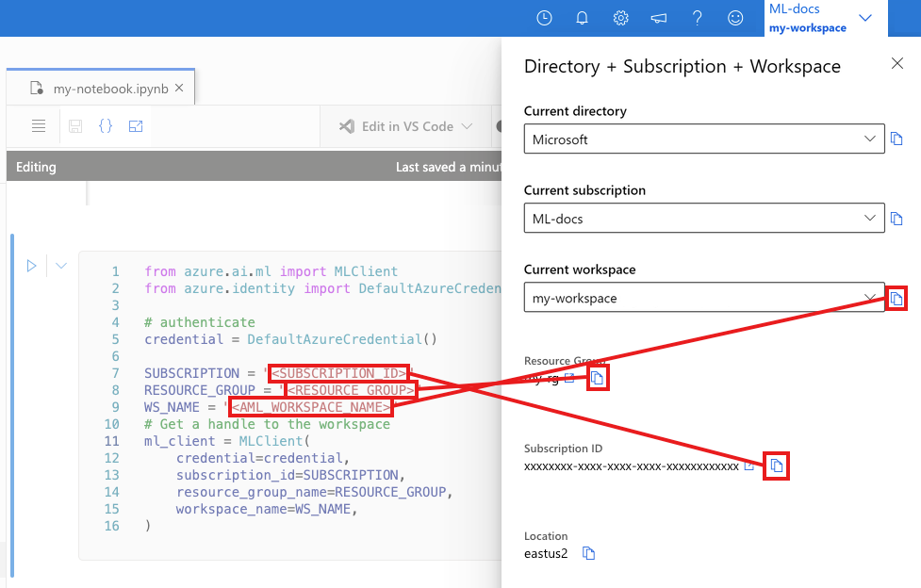Run the notebook cell with the play arrow
This screenshot has width=921, height=588.
pos(31,265)
